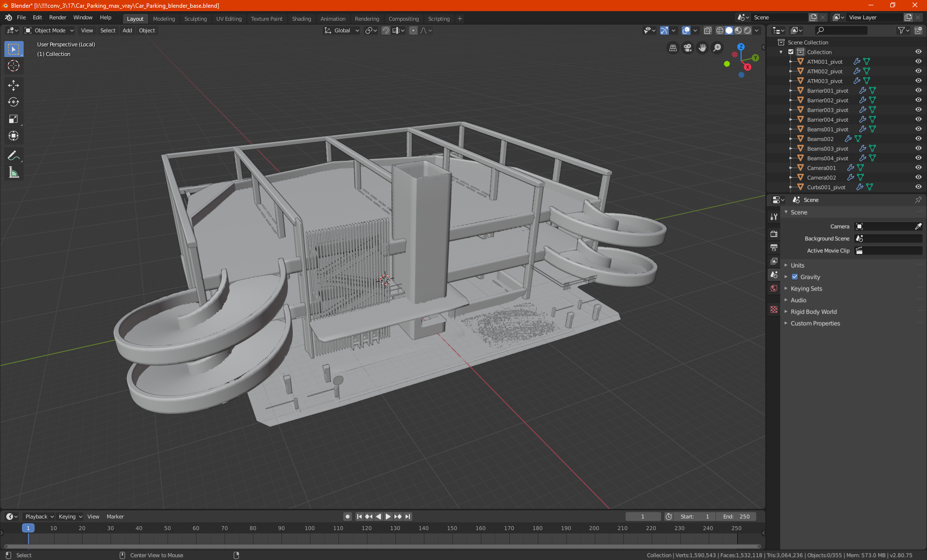Hide Curbs001_pivot in viewport

918,187
